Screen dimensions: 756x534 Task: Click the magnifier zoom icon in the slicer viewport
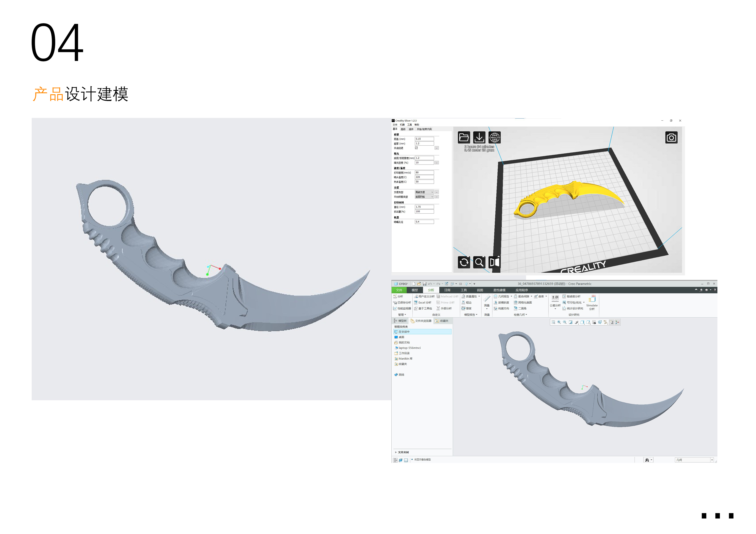point(479,262)
